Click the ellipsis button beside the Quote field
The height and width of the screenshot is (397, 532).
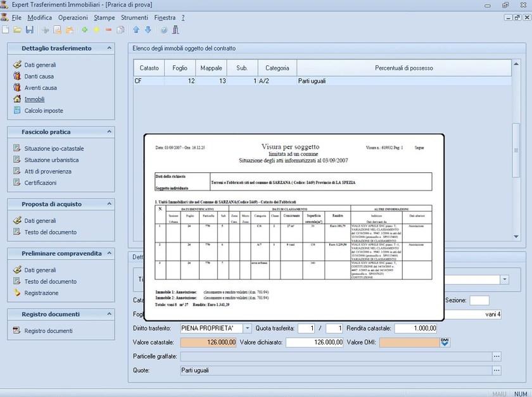pyautogui.click(x=497, y=370)
